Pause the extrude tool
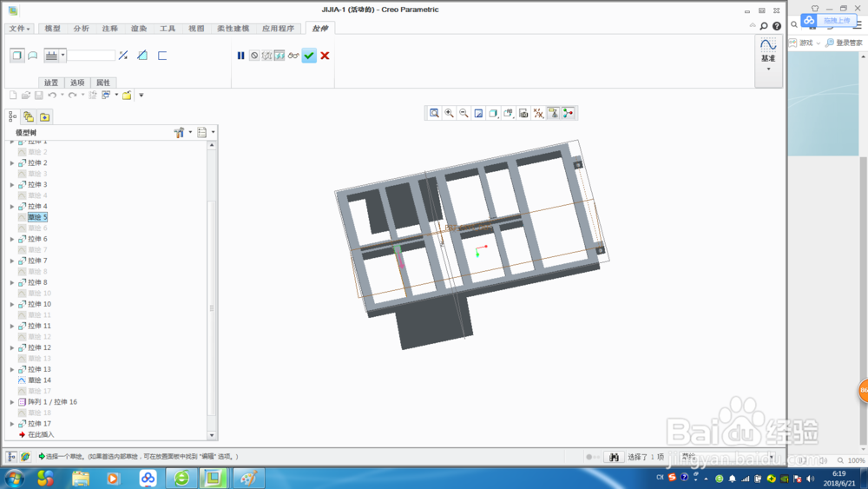 click(x=240, y=56)
